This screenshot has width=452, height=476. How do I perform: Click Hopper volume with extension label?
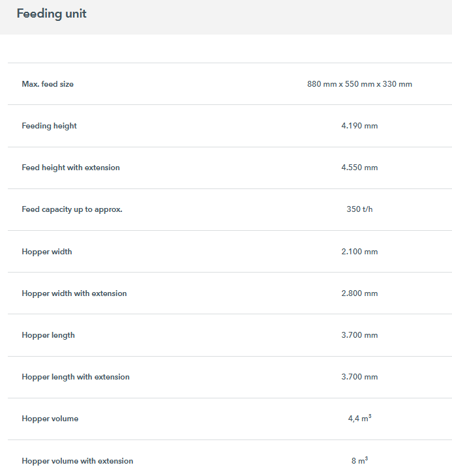77,461
